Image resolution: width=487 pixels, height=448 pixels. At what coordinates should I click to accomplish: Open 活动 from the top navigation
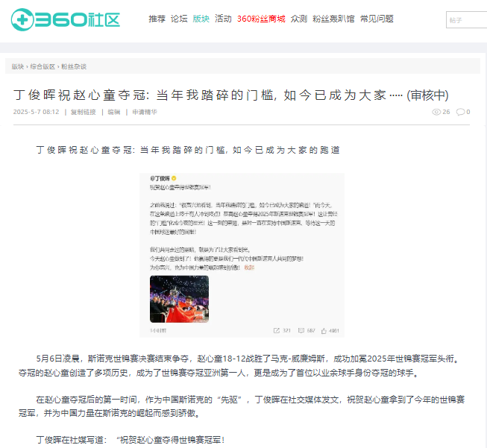223,19
